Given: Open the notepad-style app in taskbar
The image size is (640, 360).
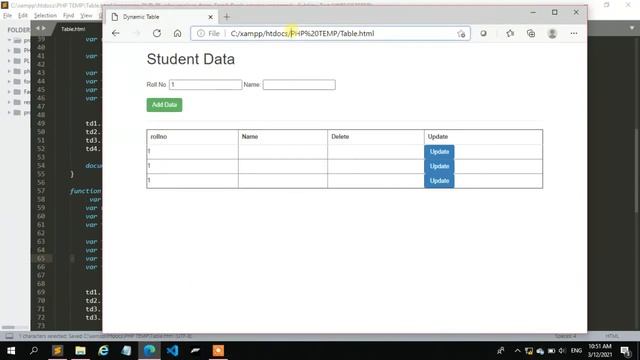Looking at the screenshot, I should click(127, 351).
